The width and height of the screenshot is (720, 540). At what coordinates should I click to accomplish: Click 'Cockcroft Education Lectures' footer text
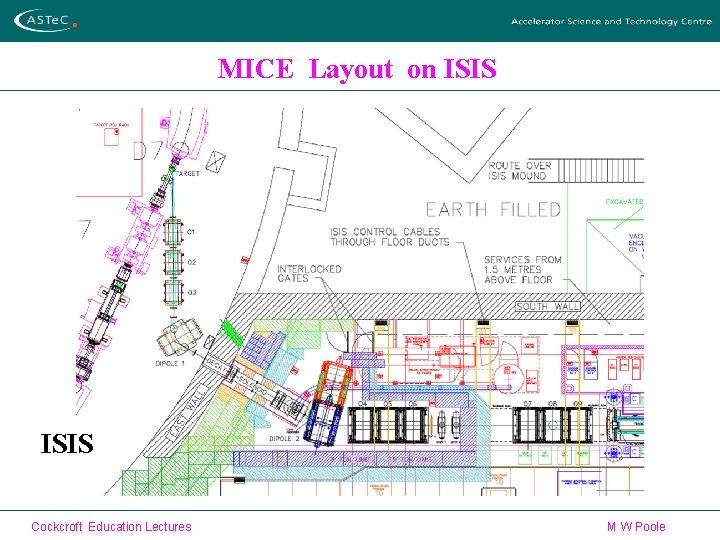point(111,526)
